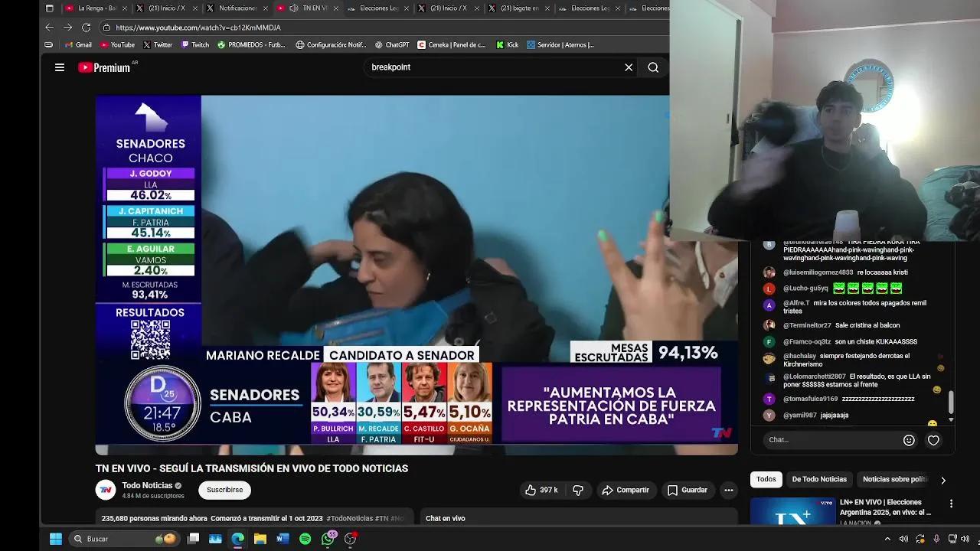This screenshot has height=551, width=980.
Task: Clear the 'breakpoint' search text
Action: [629, 67]
